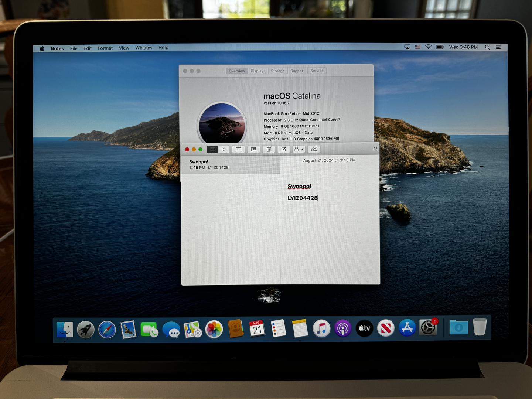Click the Notes icon in the Dock

300,328
